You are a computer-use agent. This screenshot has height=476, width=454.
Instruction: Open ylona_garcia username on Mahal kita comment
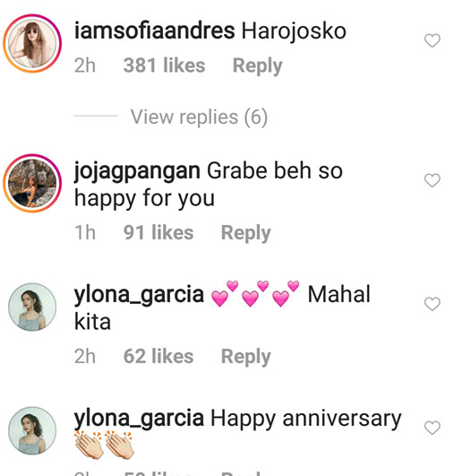coord(139,295)
